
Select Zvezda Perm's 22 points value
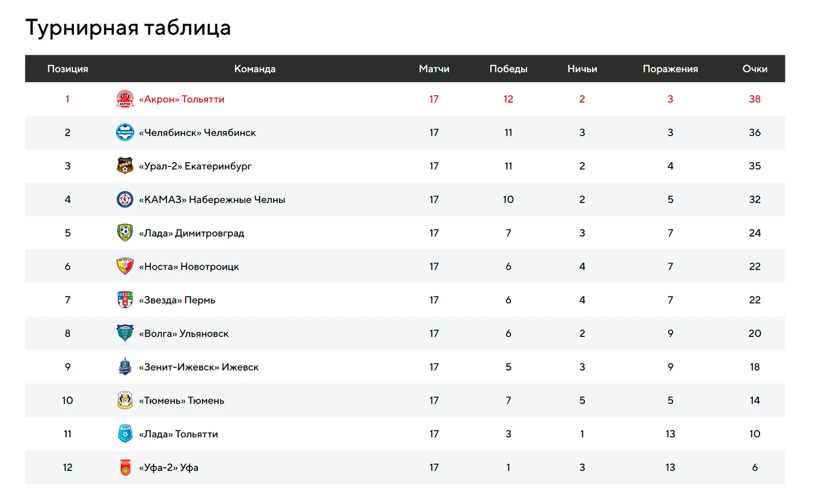tap(755, 300)
